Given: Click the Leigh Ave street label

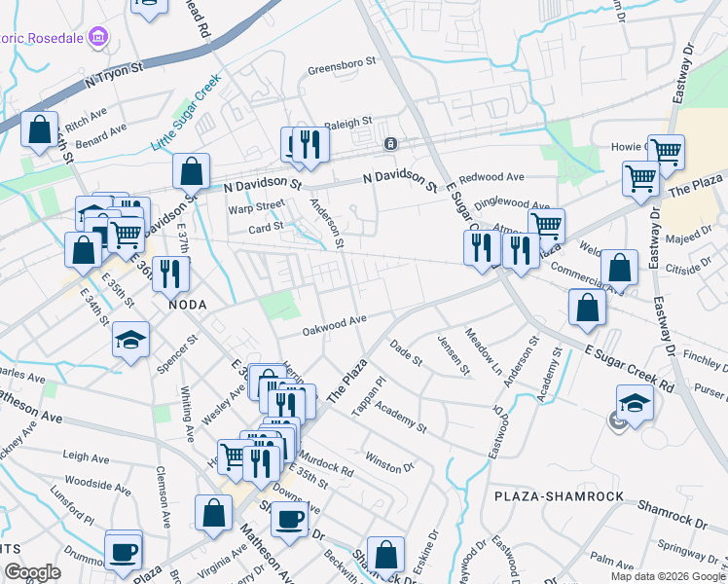Looking at the screenshot, I should tap(86, 456).
